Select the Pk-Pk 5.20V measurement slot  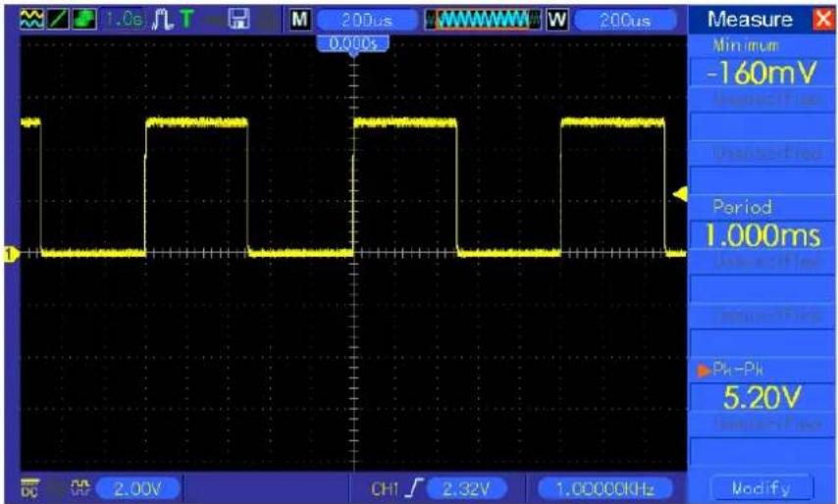(761, 386)
